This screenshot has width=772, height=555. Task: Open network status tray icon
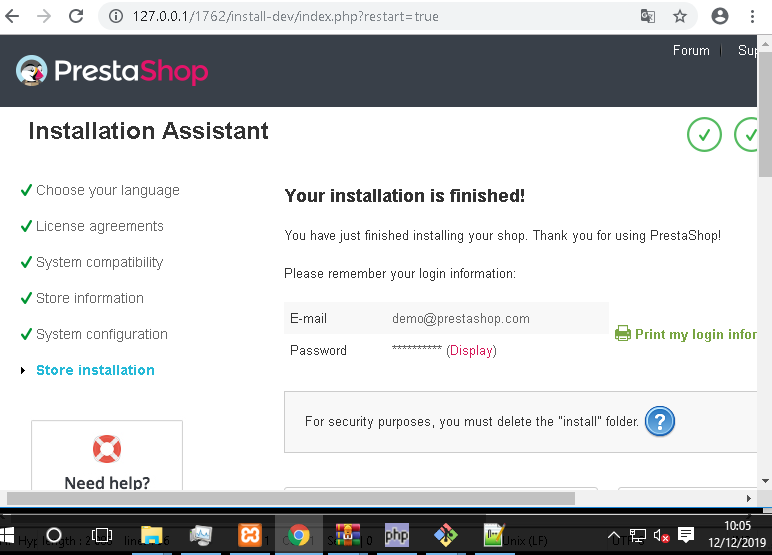(638, 536)
